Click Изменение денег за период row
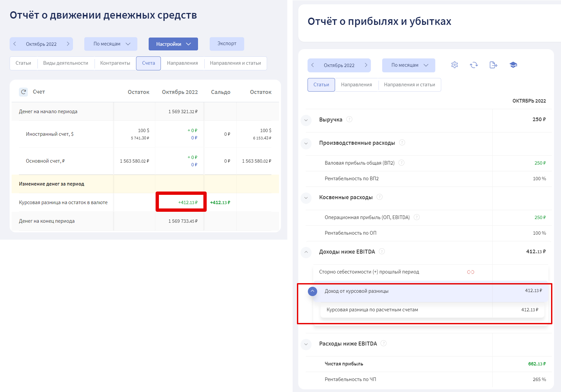Screen dimensions: 561x392 coord(145,184)
